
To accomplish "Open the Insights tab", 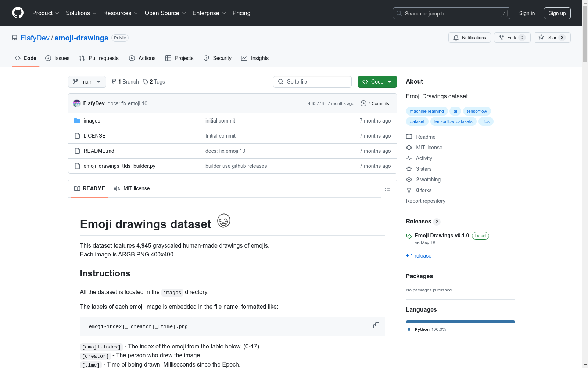I will click(255, 58).
